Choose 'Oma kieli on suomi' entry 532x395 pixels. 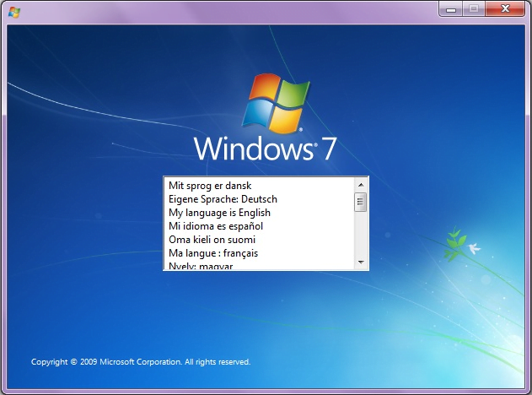(x=259, y=240)
